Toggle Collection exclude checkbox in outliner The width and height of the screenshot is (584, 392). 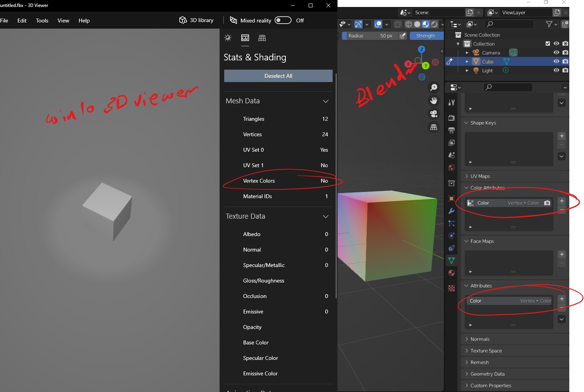pos(548,44)
